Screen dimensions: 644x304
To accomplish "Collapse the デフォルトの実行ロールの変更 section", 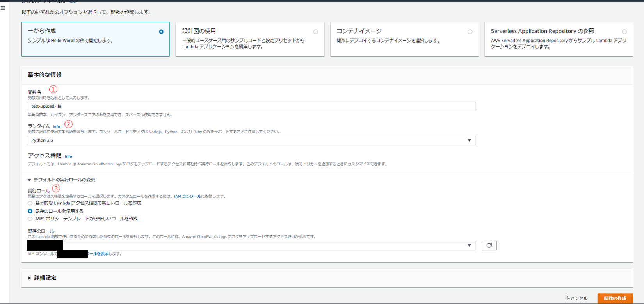I will pos(62,180).
